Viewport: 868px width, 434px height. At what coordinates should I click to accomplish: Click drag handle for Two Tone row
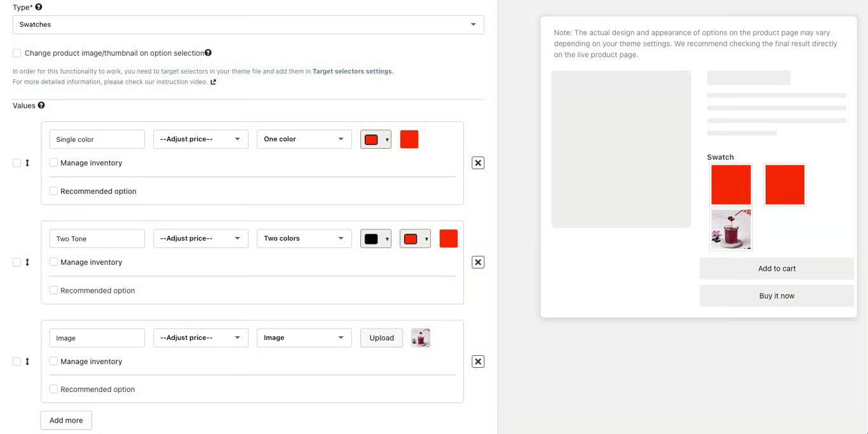pyautogui.click(x=27, y=262)
